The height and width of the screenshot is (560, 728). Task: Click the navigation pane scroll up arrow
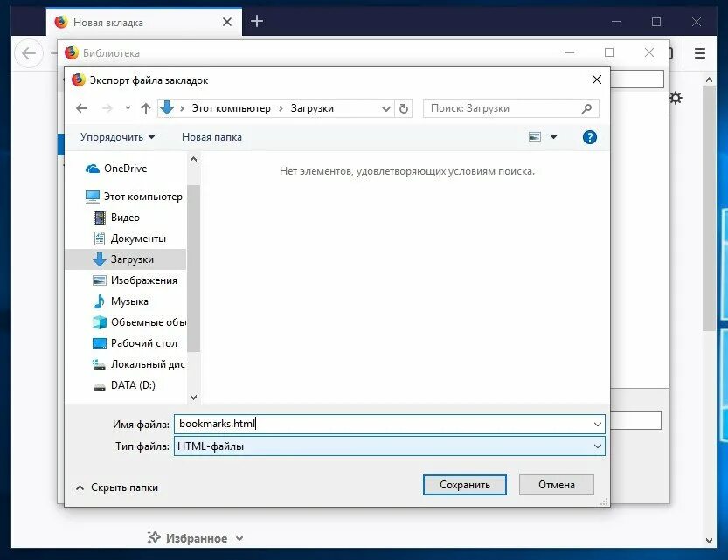point(194,160)
